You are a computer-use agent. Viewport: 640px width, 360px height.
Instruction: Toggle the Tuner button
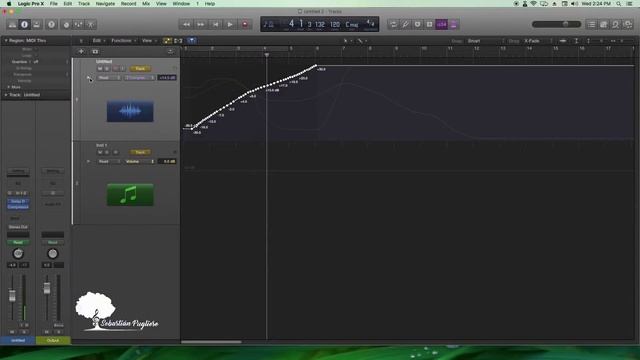(405, 24)
